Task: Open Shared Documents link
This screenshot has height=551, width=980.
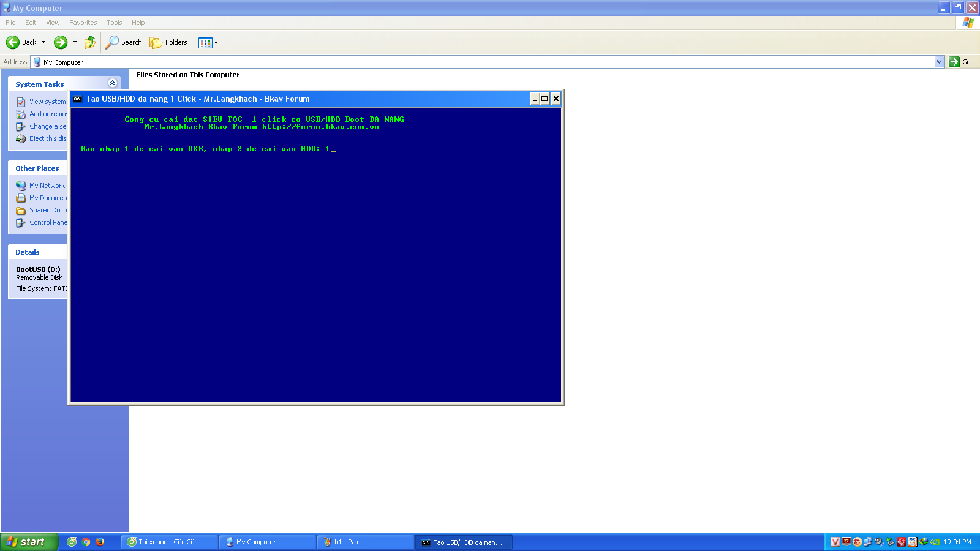Action: 48,210
